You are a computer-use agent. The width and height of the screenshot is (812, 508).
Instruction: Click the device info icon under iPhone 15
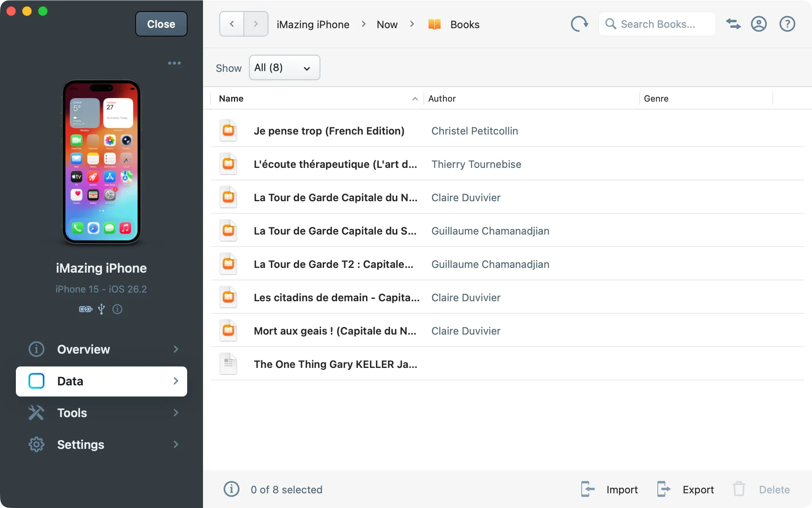[x=117, y=309]
